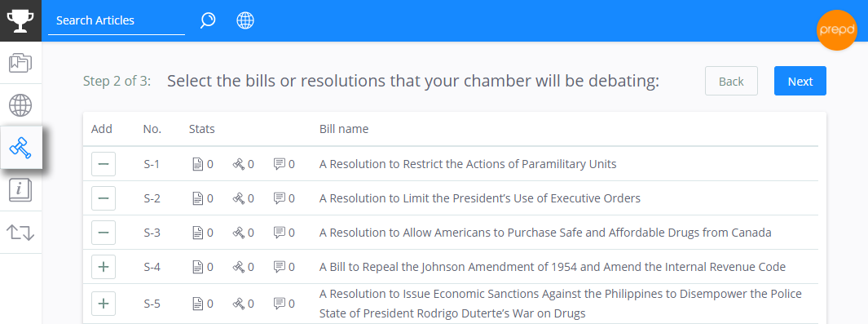Click S-2 comment count icon
This screenshot has width=868, height=324.
[280, 198]
